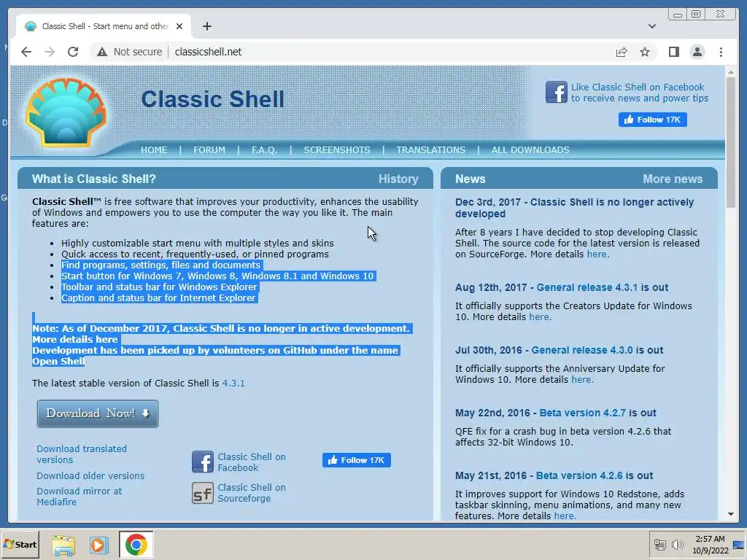Open the tab search chevron
Screen dimensions: 747x560
click(651, 26)
